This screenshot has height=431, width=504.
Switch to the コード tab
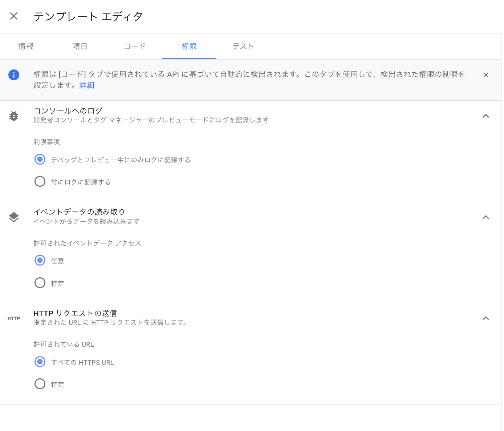[134, 46]
